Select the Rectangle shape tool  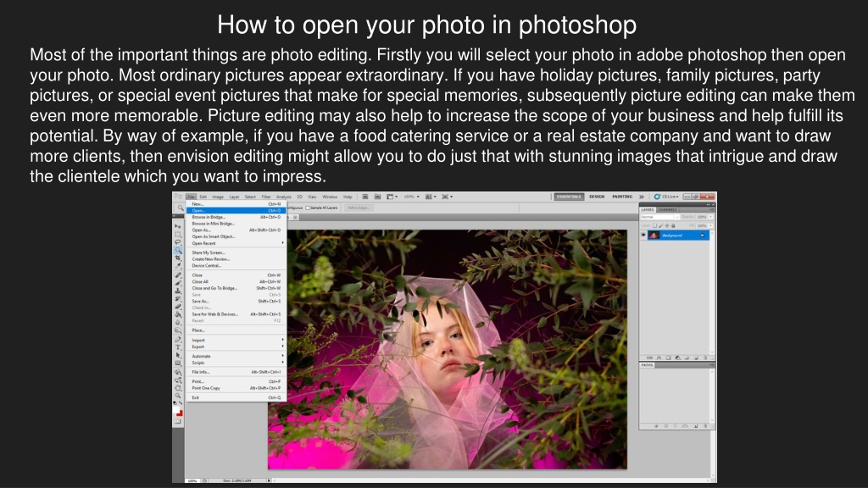pos(178,363)
